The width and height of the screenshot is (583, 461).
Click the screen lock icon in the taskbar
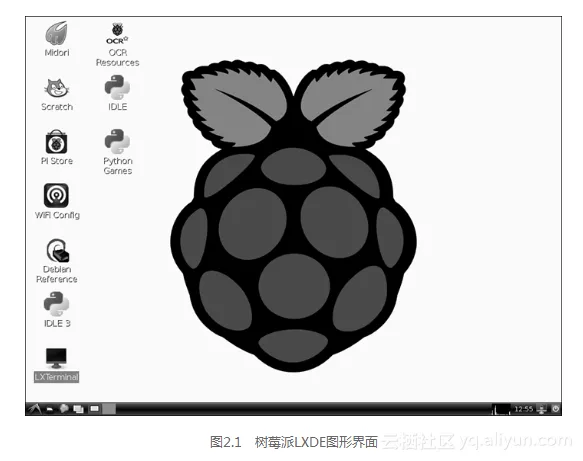click(x=542, y=409)
